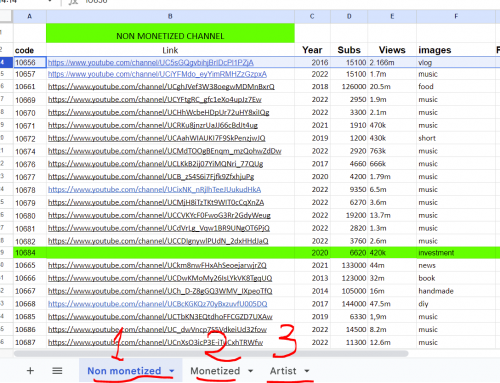Open the YouTube link for code 10685
The width and height of the screenshot is (500, 383).
click(160, 317)
